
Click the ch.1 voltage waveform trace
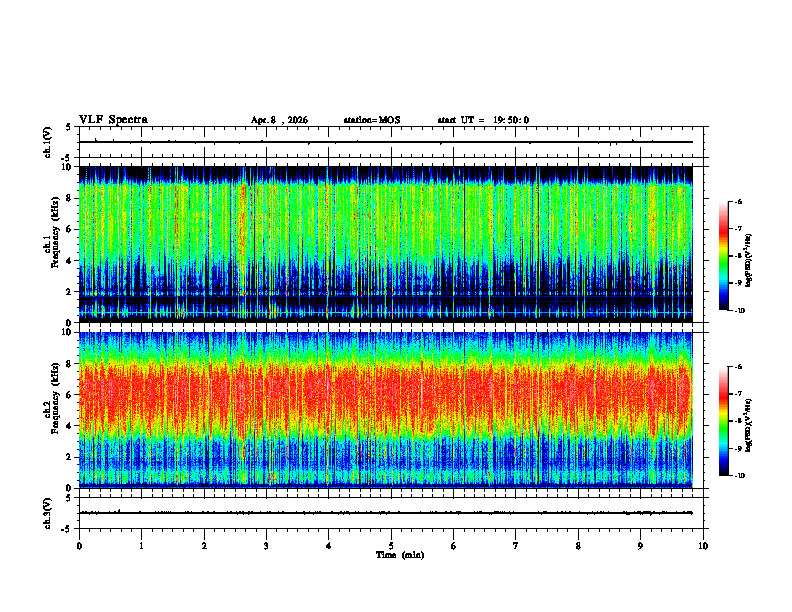386,142
